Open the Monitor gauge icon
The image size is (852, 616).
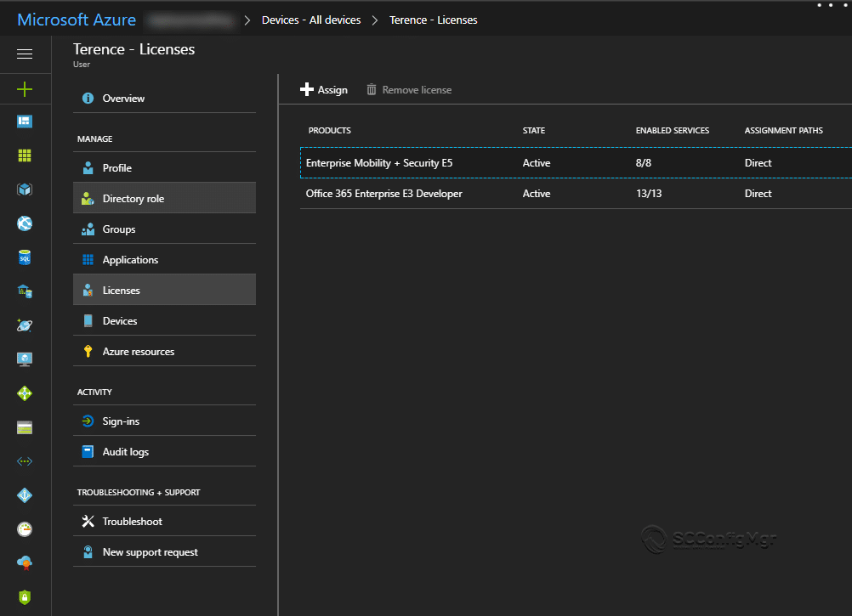[25, 529]
